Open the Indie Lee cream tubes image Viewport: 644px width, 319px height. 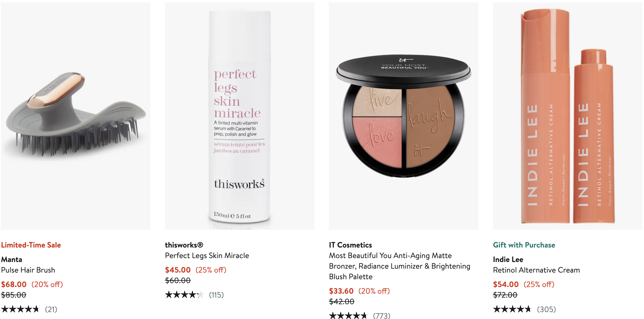coord(568,116)
